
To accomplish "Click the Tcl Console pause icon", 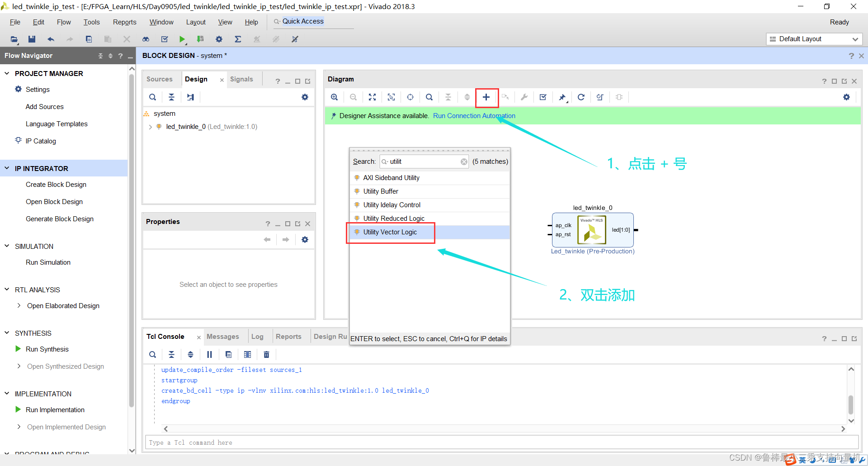I will point(209,355).
